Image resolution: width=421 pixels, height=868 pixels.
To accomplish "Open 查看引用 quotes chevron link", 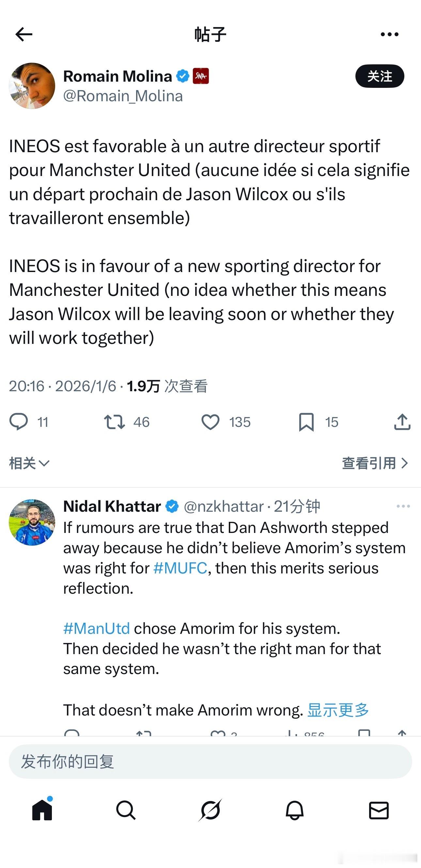I will click(x=375, y=463).
